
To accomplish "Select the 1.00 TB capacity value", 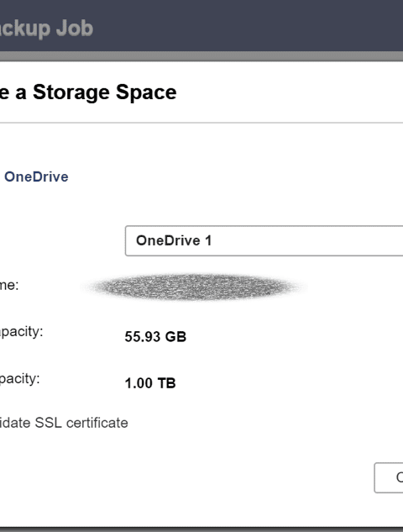I will click(x=150, y=383).
